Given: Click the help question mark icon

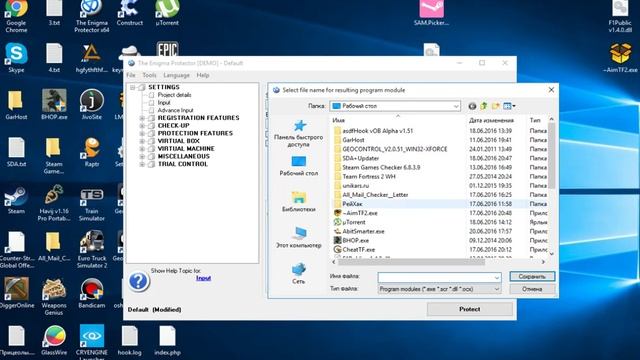Looking at the screenshot, I should 139,281.
